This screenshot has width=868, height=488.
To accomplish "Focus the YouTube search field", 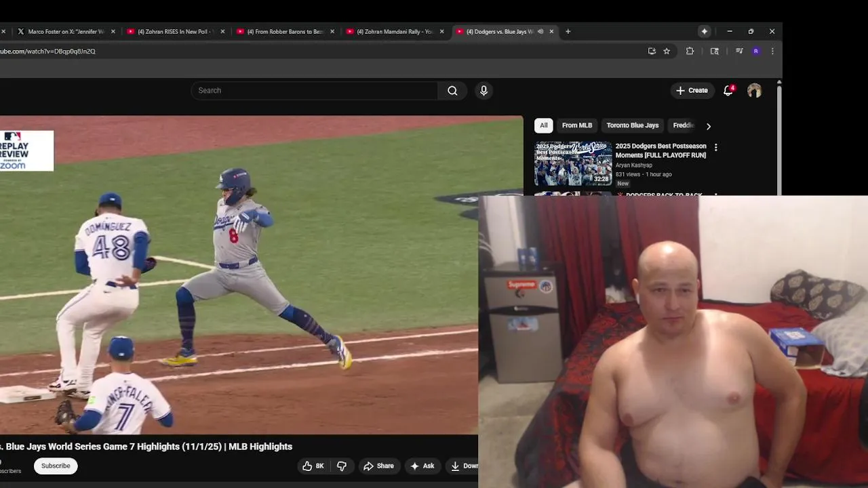I will (315, 91).
